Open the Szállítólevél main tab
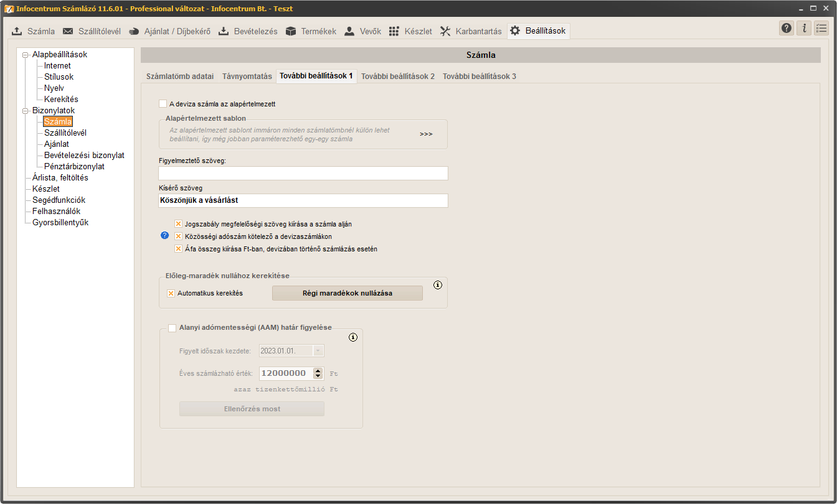Image resolution: width=837 pixels, height=504 pixels. tap(91, 31)
